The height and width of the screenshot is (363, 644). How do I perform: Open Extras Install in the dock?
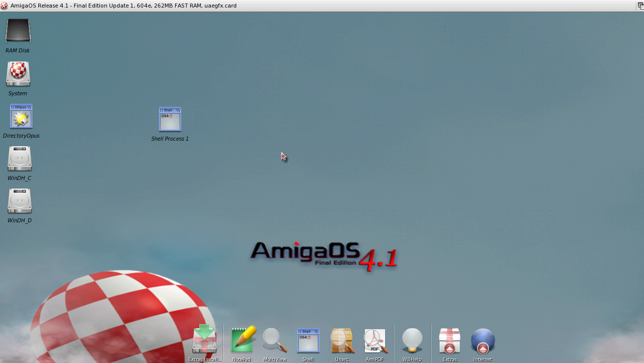pyautogui.click(x=204, y=340)
